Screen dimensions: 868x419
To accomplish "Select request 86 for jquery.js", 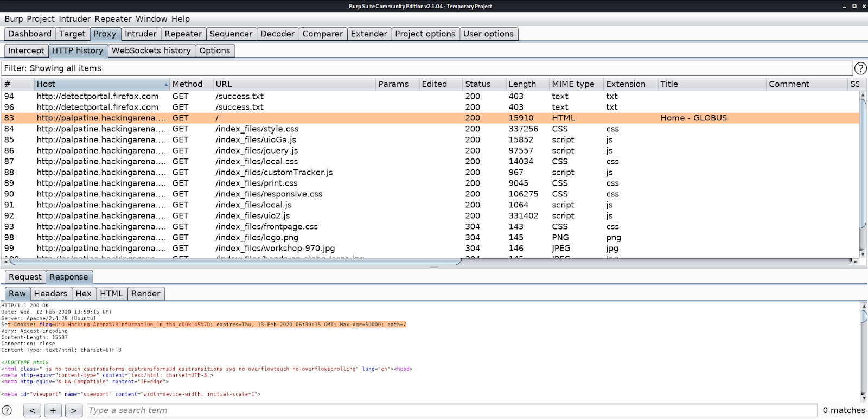I will (431, 150).
